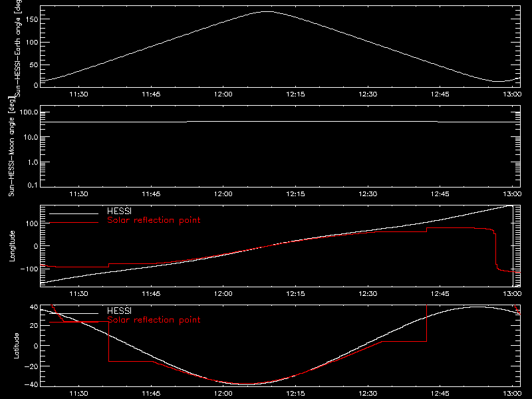Viewport: 532px width, 399px height.
Task: Click 11:45 under the Latitude plot
Action: pyautogui.click(x=151, y=394)
